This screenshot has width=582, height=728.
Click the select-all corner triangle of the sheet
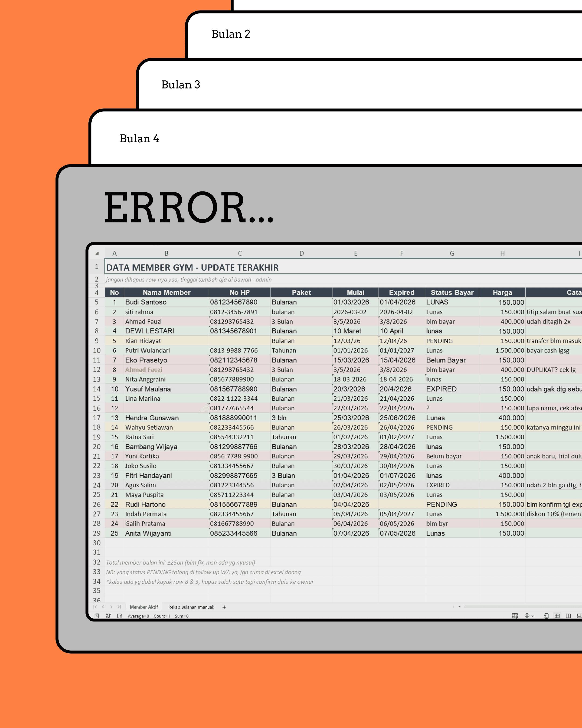97,253
